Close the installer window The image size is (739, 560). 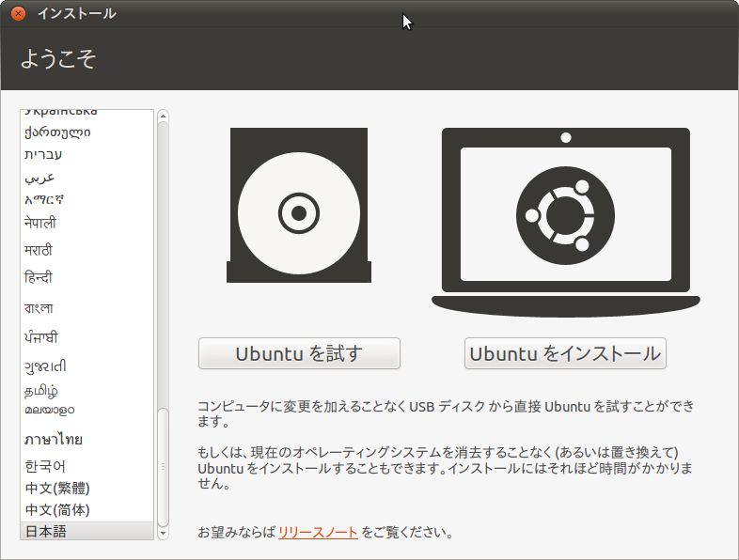click(x=18, y=14)
